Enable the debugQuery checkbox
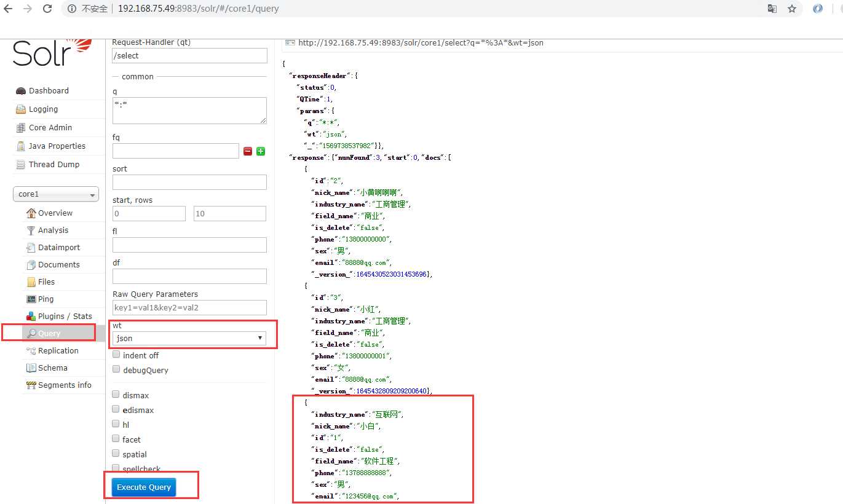This screenshot has width=843, height=504. click(116, 369)
